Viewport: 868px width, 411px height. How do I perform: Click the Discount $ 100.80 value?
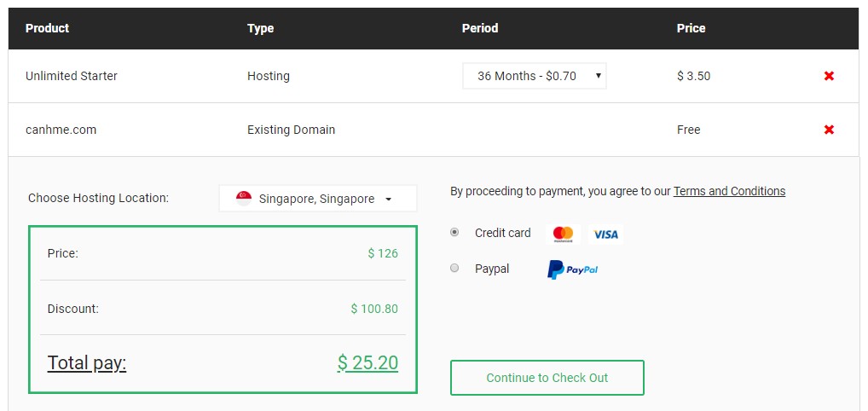pyautogui.click(x=374, y=309)
